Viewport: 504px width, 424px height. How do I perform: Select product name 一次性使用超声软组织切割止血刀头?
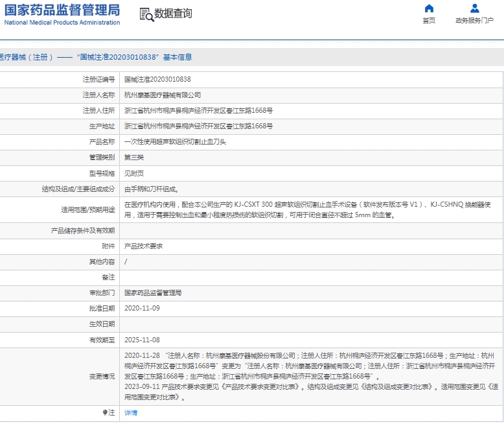(x=175, y=141)
